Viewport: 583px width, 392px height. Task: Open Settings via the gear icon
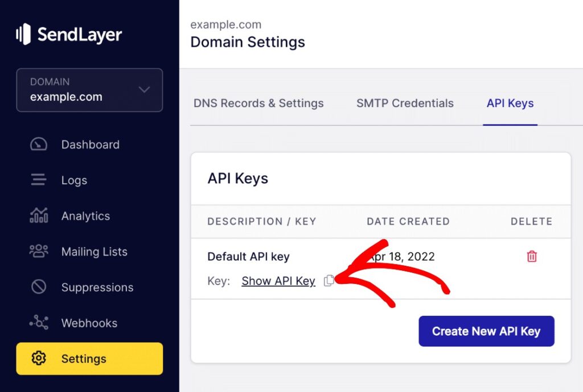tap(38, 358)
